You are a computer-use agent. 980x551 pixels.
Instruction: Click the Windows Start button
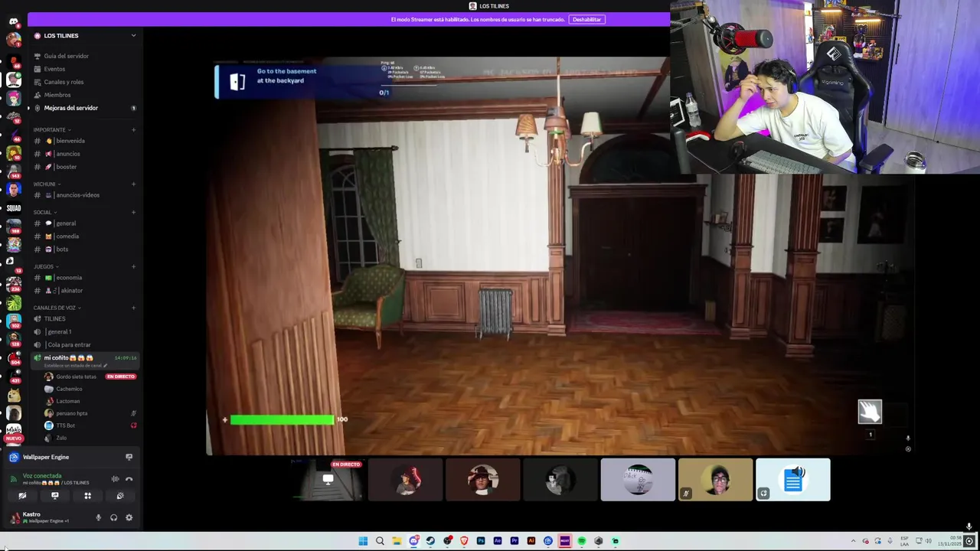(363, 541)
